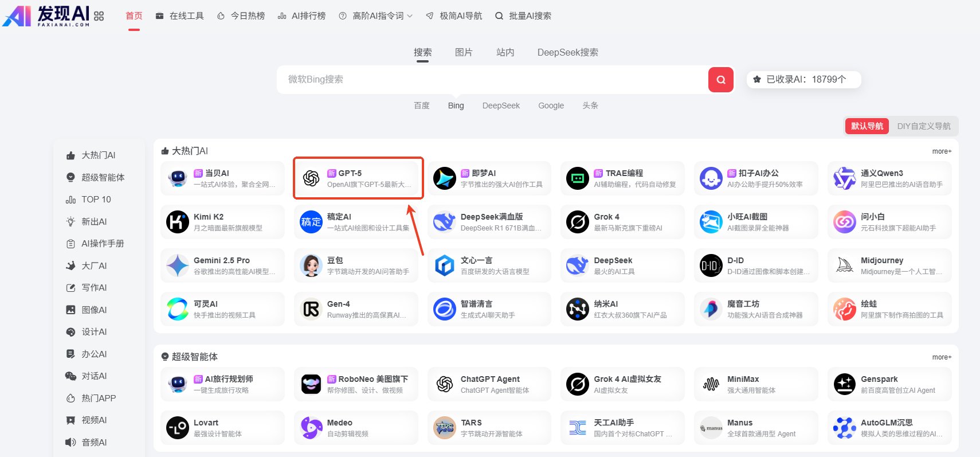Click the 已收录AI: 18799个 badge
Image resolution: width=980 pixels, height=457 pixels.
804,80
